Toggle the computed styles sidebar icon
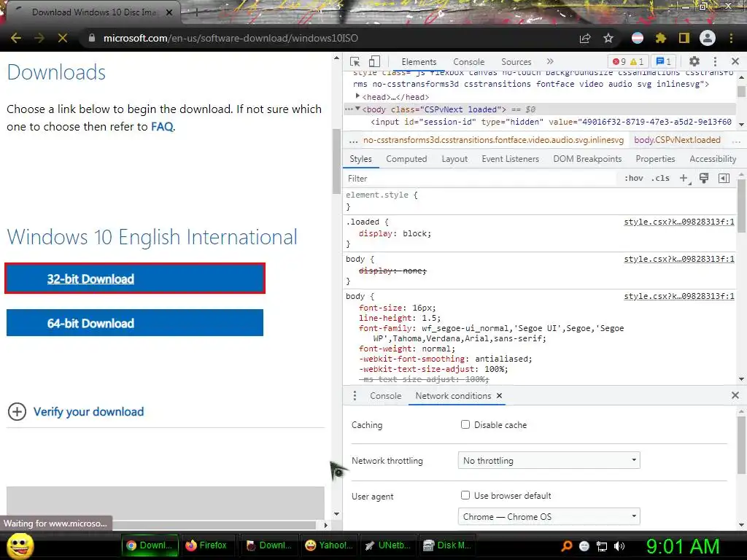Screen dimensions: 747x560 [724, 178]
